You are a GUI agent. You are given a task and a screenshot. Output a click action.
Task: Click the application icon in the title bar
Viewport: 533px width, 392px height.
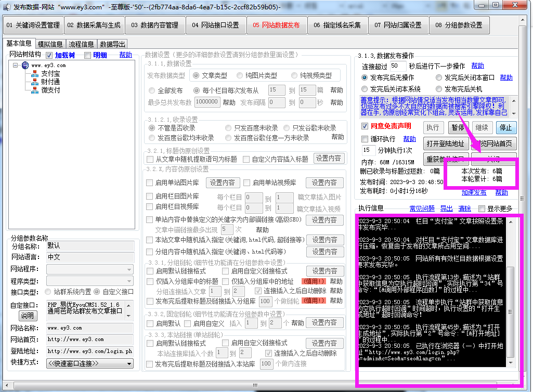pyautogui.click(x=7, y=7)
